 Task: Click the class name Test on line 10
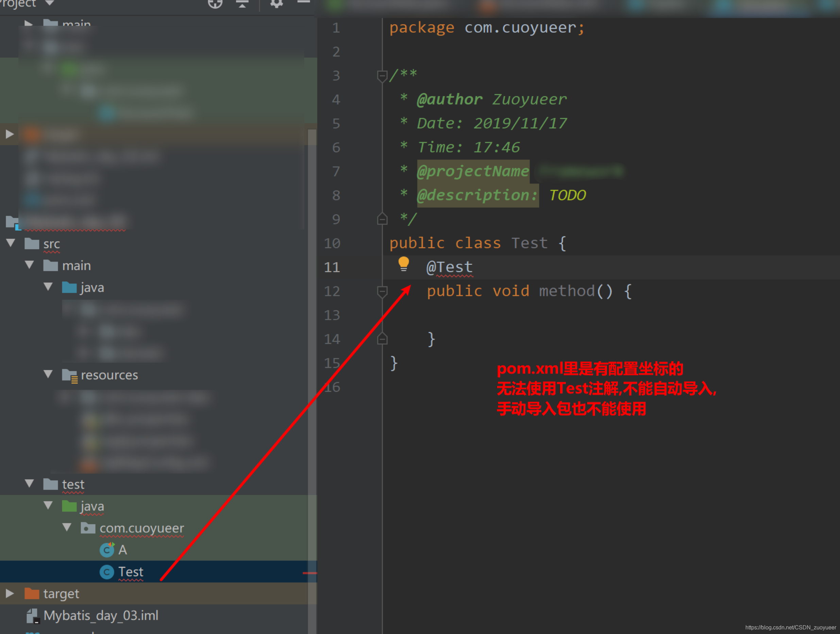coord(530,243)
